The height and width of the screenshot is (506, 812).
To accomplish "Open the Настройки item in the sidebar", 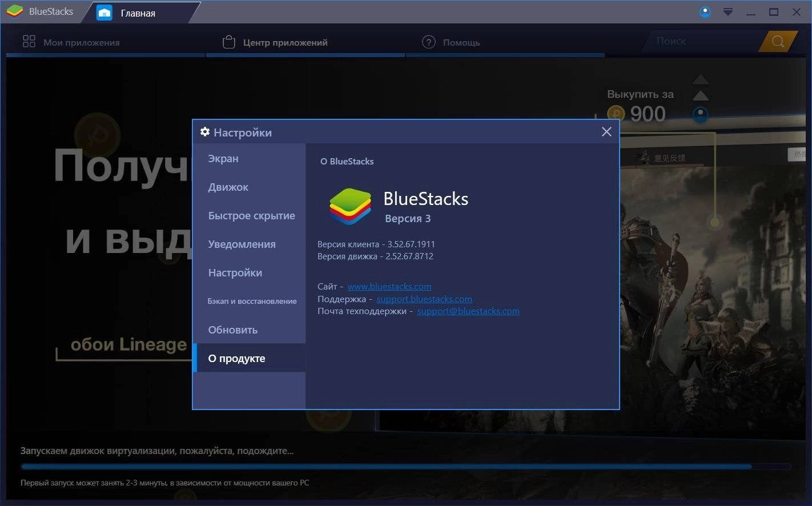I will click(249, 272).
